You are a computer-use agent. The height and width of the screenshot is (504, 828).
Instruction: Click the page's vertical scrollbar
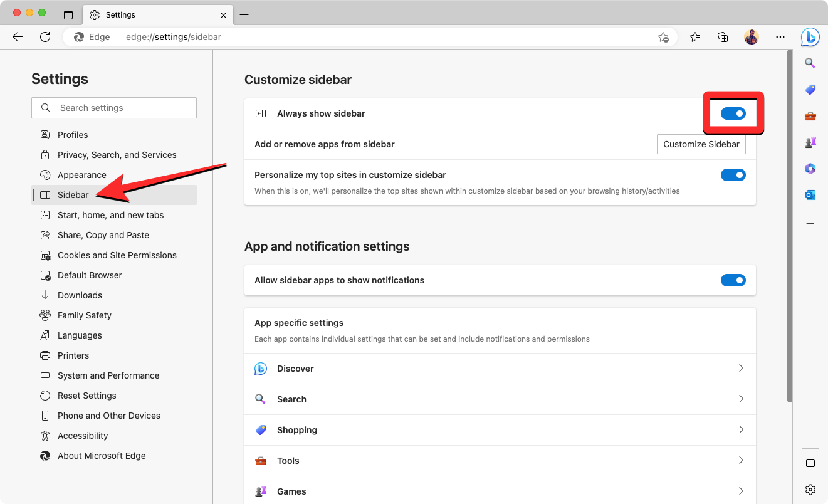coord(789,226)
